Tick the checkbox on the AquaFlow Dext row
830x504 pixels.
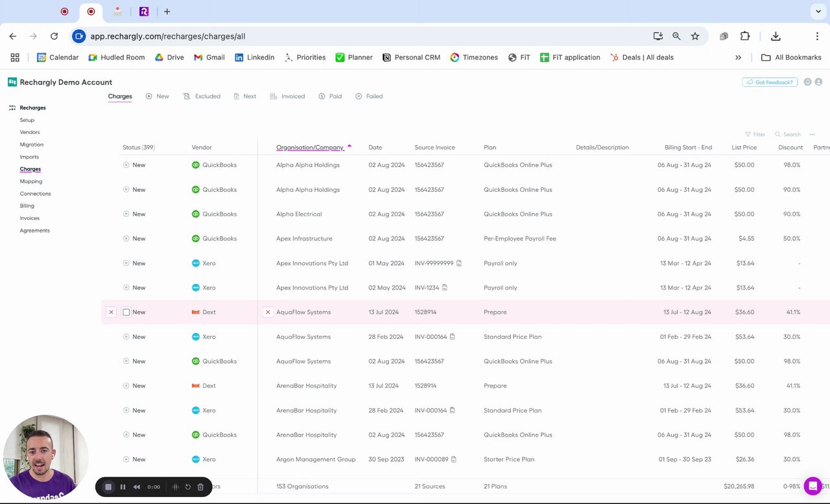pyautogui.click(x=126, y=312)
